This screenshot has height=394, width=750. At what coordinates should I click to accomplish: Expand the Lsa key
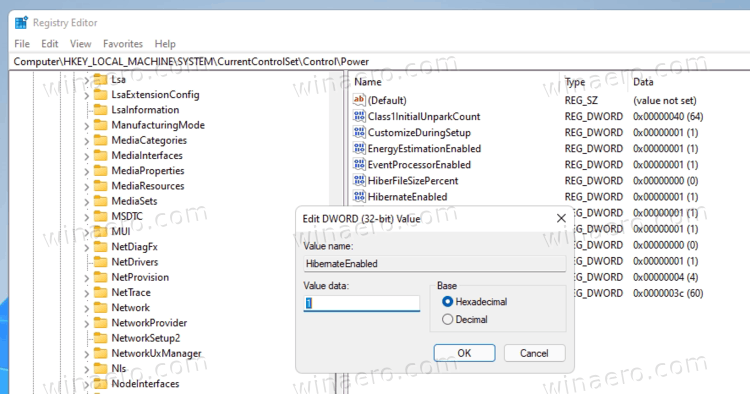click(87, 81)
